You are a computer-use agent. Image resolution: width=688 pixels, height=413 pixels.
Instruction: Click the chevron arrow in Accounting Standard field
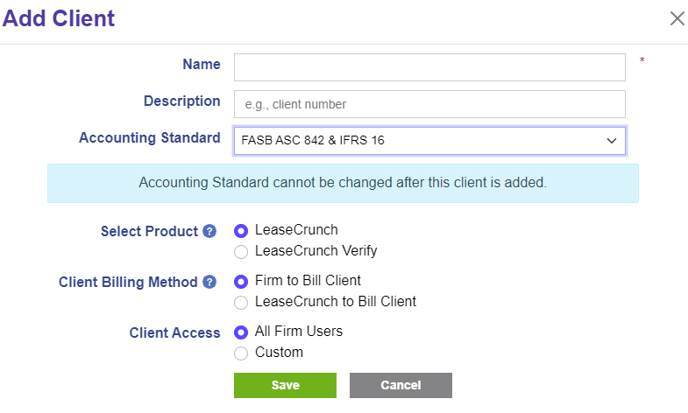[611, 141]
